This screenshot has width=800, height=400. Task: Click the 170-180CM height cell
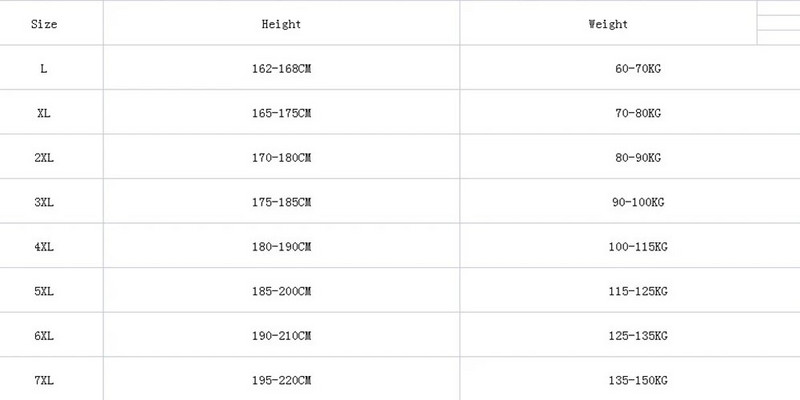tap(282, 158)
